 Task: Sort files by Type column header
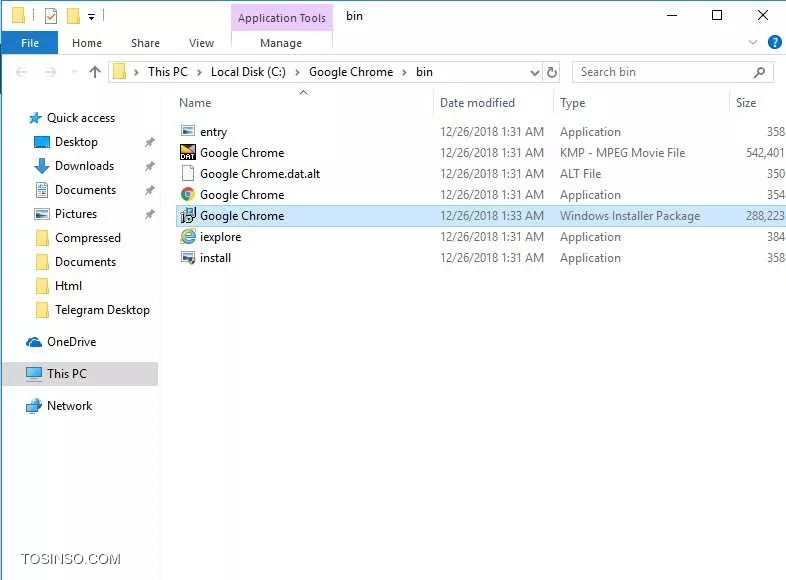point(642,103)
